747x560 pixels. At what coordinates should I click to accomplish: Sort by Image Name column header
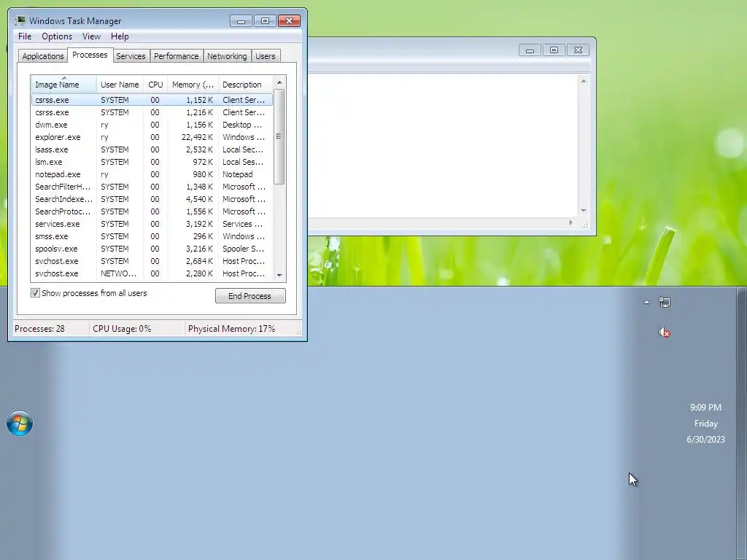pyautogui.click(x=64, y=85)
